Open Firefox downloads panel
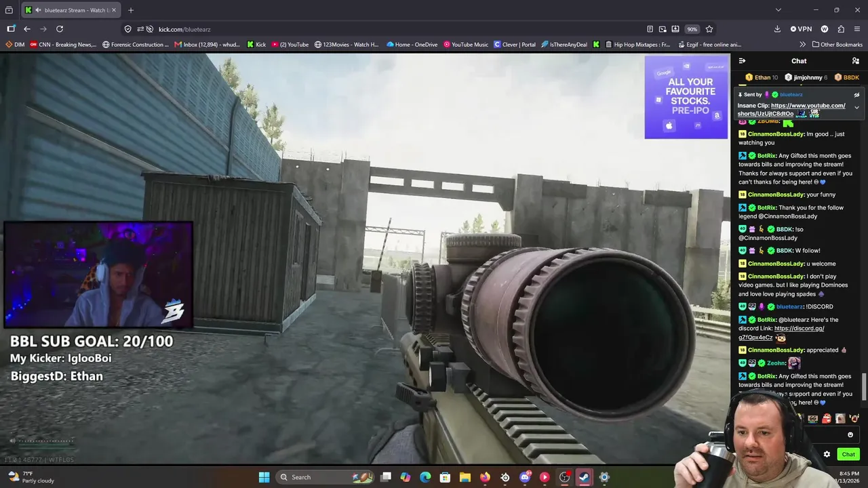This screenshot has height=488, width=868. [x=777, y=29]
